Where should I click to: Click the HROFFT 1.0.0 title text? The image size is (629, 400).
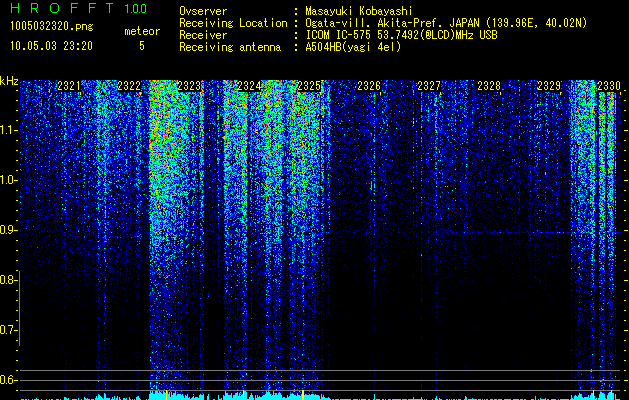pyautogui.click(x=79, y=8)
